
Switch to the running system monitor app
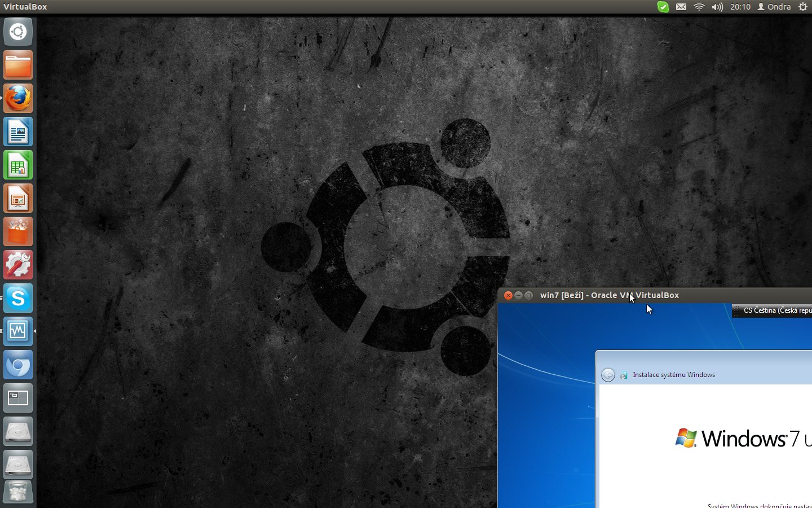(18, 331)
